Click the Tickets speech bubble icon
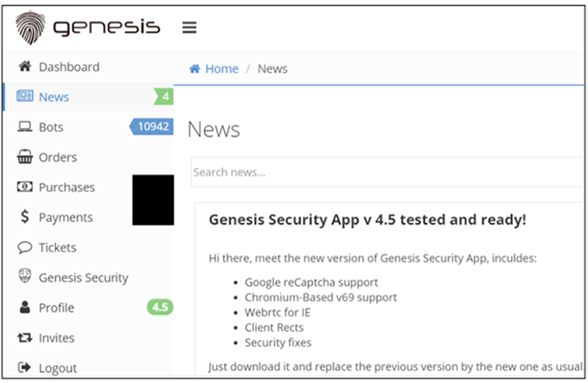 click(25, 247)
